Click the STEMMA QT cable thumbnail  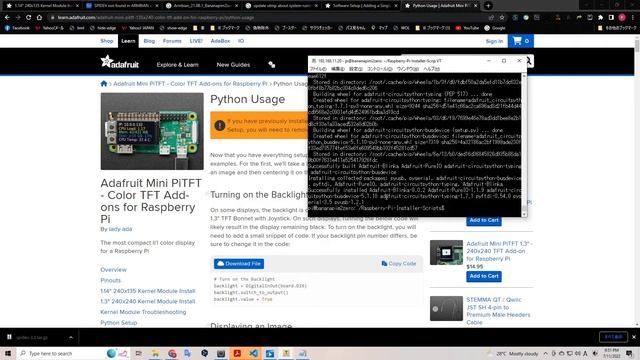(x=446, y=308)
